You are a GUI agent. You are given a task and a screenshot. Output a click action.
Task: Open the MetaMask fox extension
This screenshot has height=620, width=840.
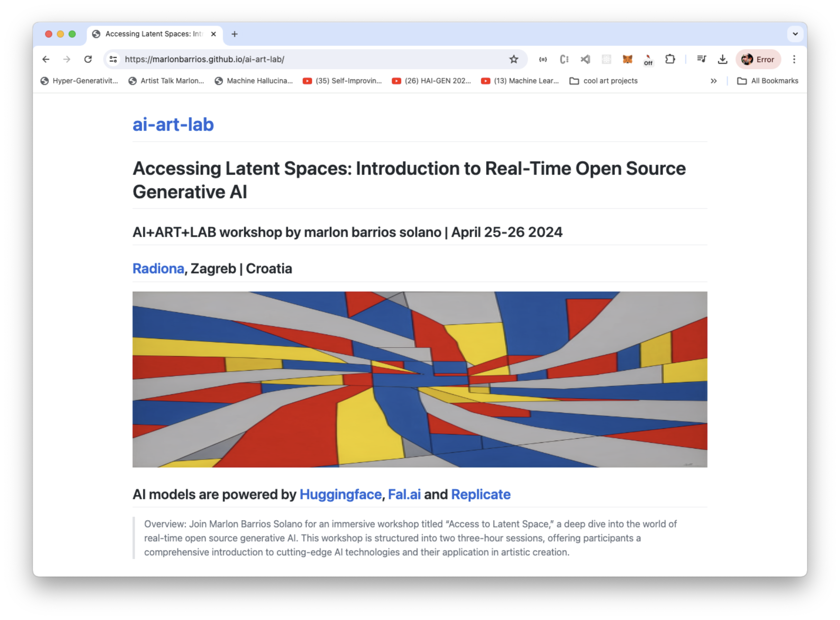[627, 59]
